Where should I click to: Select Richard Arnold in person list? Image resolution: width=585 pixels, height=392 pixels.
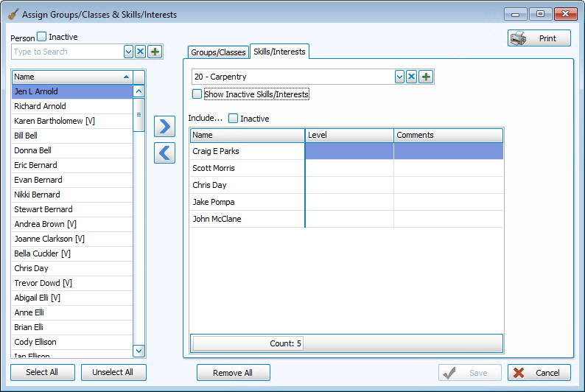pos(72,106)
